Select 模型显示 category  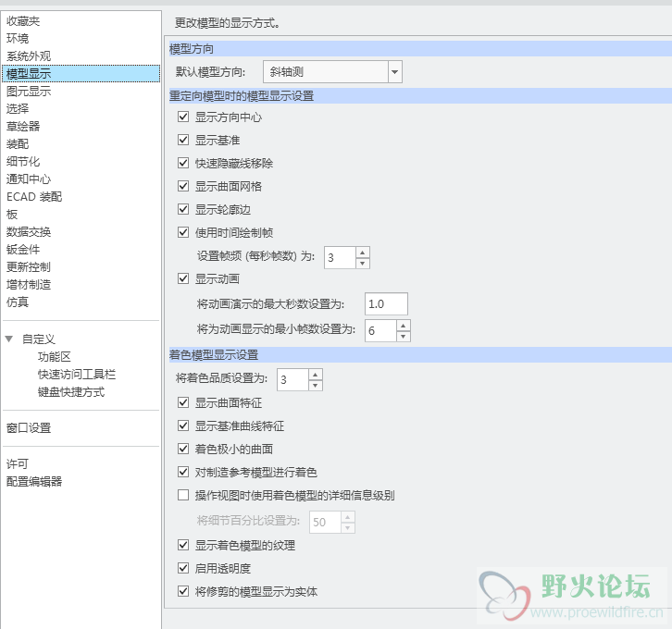point(81,73)
